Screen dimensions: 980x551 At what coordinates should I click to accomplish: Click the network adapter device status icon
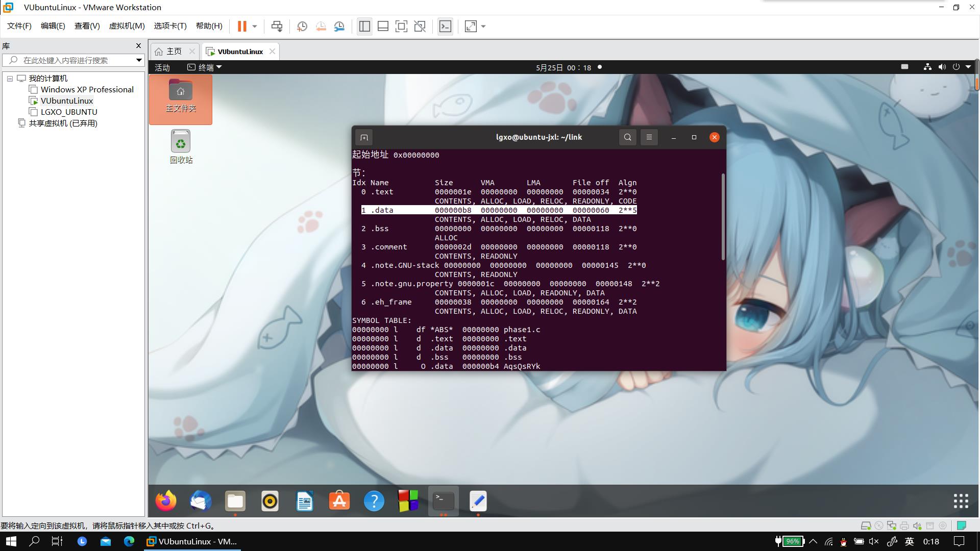pyautogui.click(x=892, y=525)
